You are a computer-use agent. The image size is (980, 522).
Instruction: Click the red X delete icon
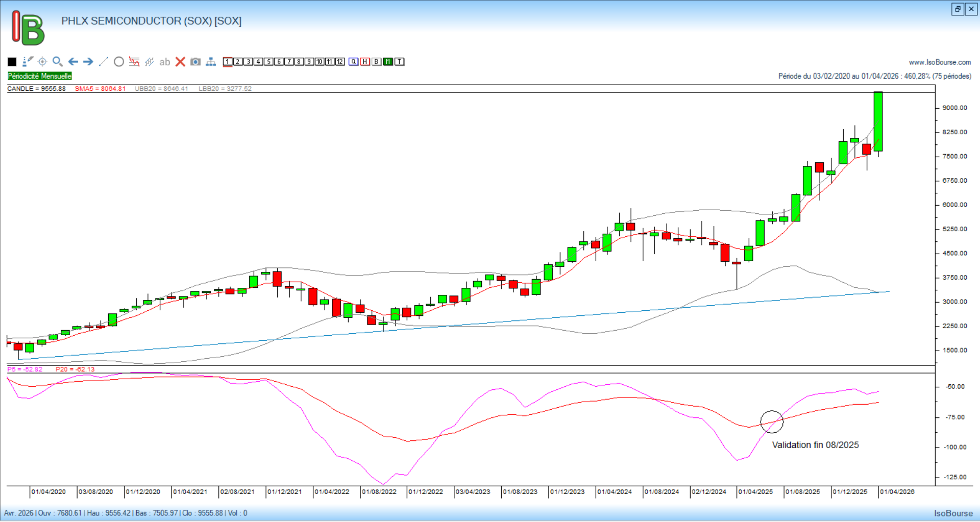180,62
